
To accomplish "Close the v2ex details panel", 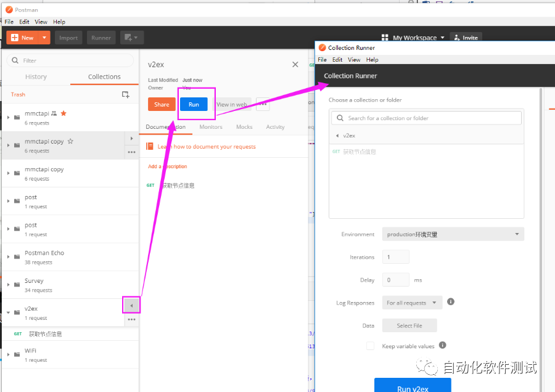I will 295,64.
